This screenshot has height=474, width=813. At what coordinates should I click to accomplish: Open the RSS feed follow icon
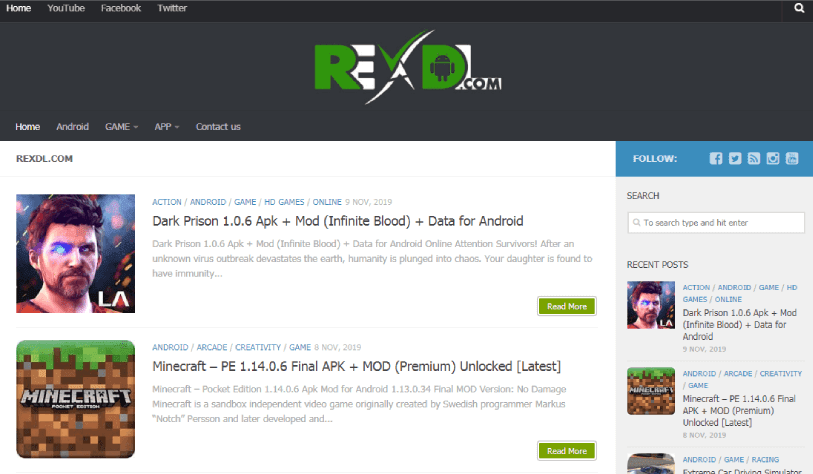[754, 158]
